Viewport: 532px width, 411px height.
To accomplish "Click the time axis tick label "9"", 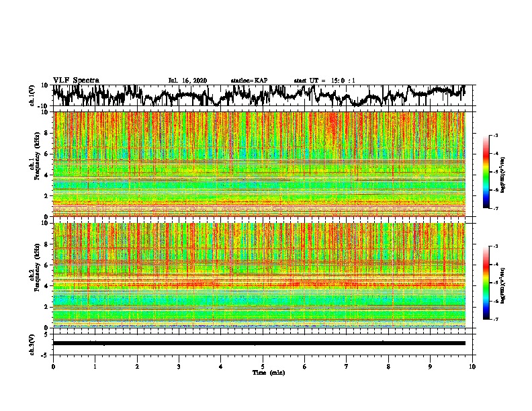I will [x=430, y=367].
